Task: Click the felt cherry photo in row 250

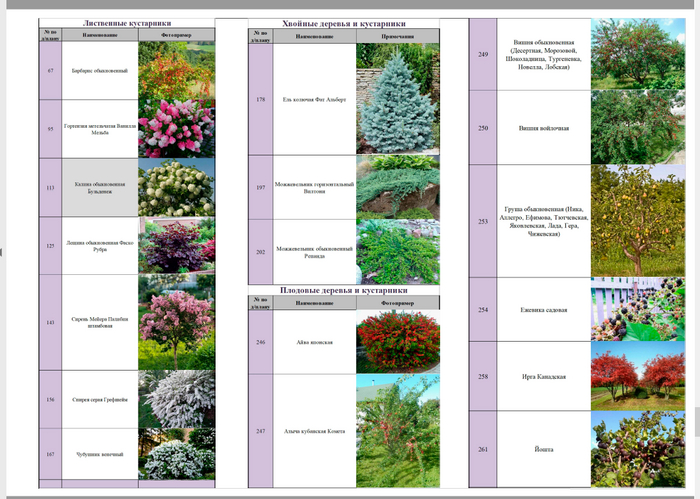Action: [x=638, y=128]
